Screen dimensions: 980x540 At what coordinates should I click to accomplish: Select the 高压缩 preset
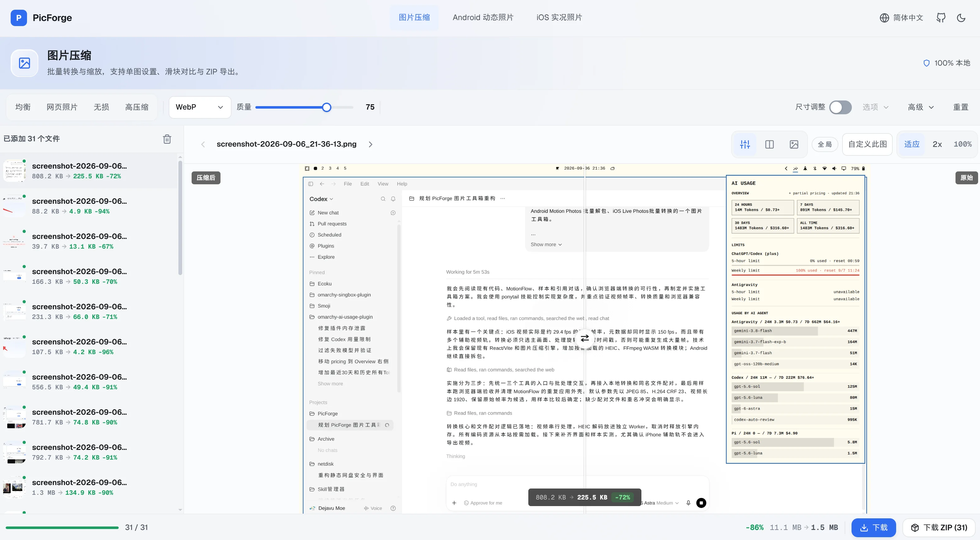pyautogui.click(x=137, y=107)
